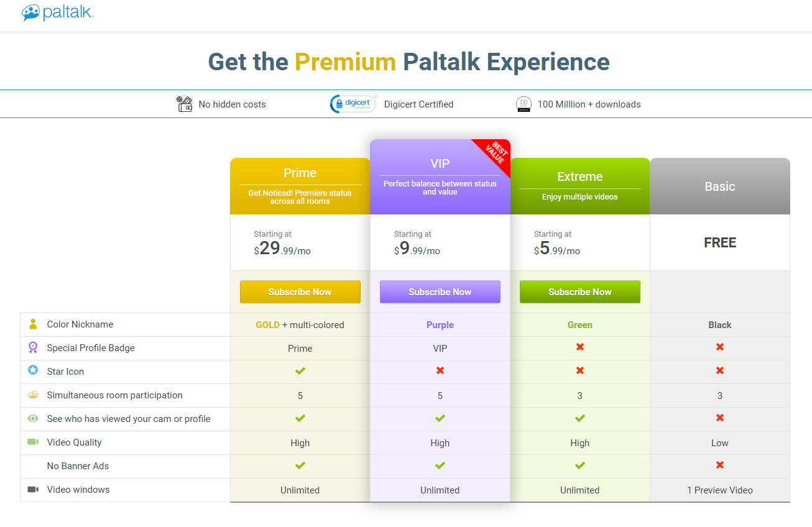
Task: Select the gray Basic plan header
Action: [720, 186]
